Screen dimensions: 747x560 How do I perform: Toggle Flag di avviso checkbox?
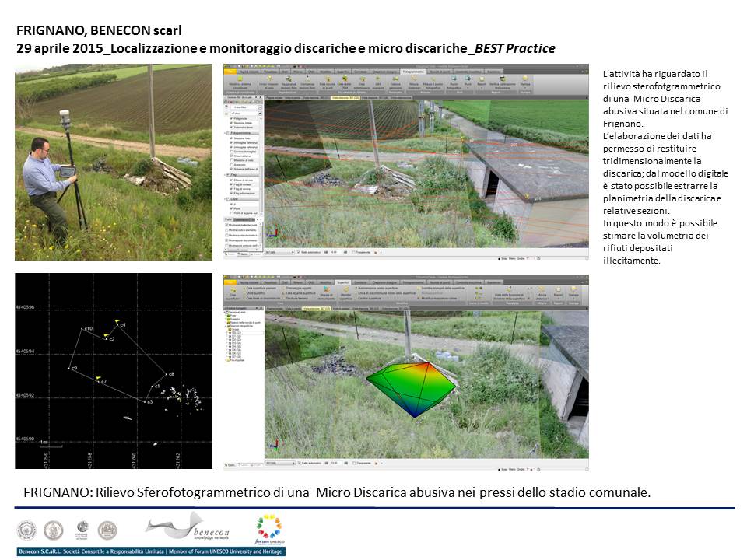(232, 185)
